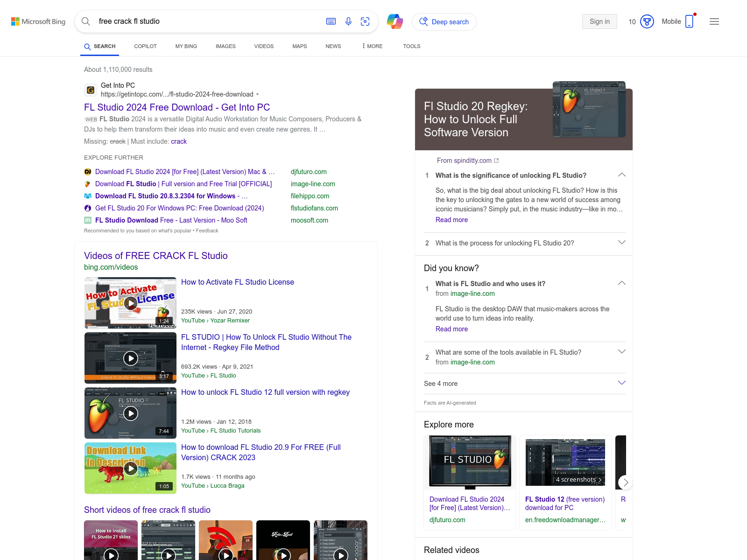Click the Microsoft Bing logo
This screenshot has width=747, height=560.
38,21
